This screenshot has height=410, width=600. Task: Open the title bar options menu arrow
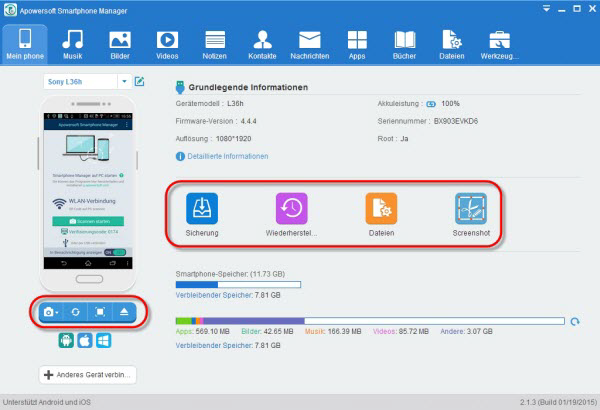pos(546,8)
